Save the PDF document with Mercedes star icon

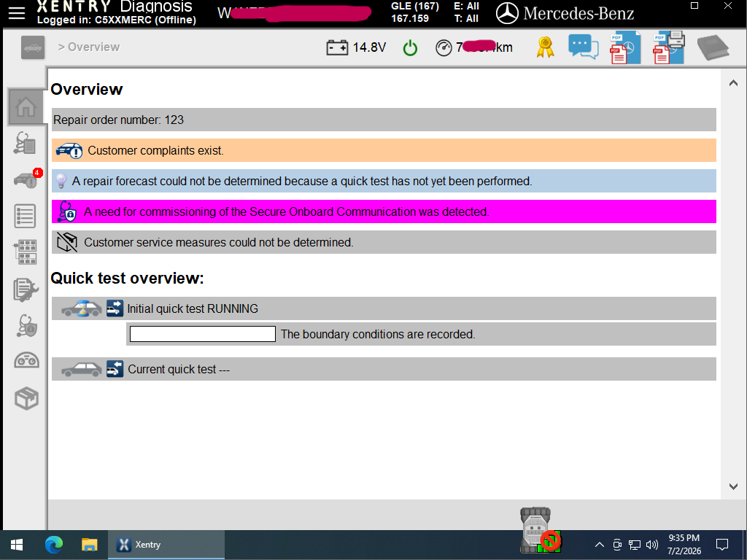[x=625, y=47]
